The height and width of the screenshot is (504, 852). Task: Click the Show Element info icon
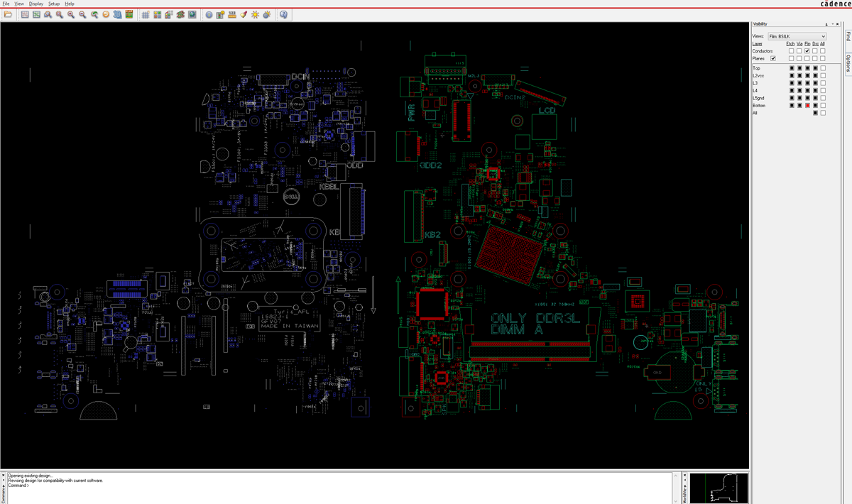tap(209, 14)
